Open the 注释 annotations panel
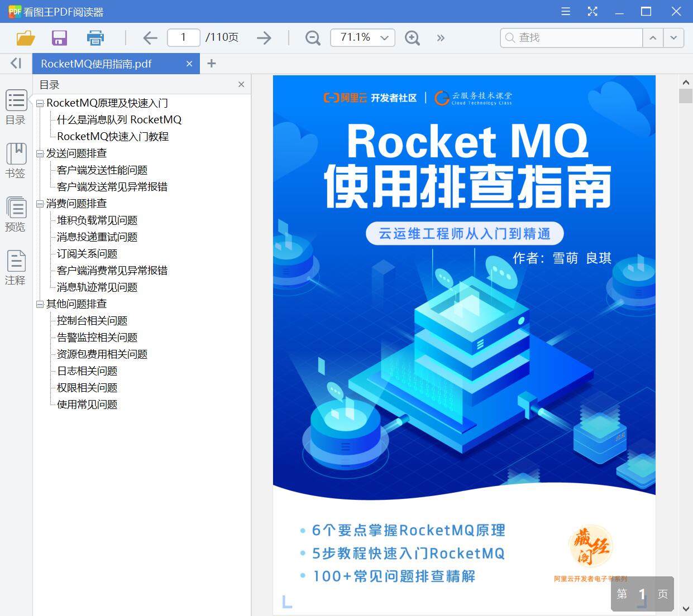The height and width of the screenshot is (616, 693). [16, 268]
